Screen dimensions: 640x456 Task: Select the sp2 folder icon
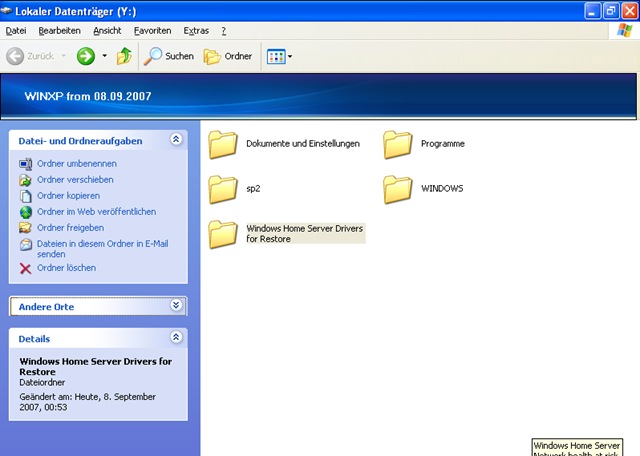[x=223, y=189]
